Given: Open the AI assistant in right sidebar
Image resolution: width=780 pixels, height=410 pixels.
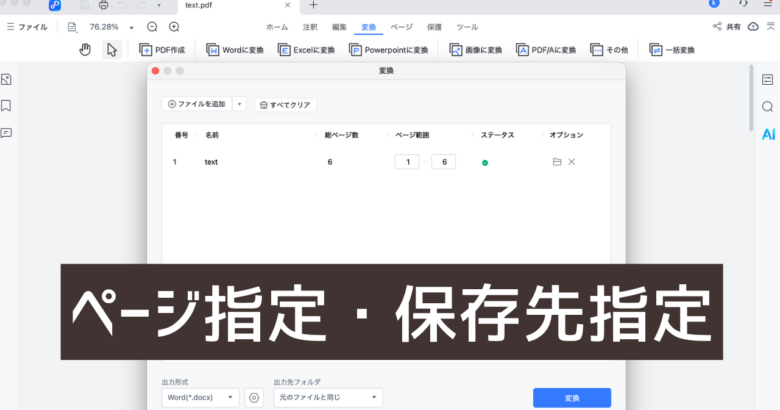Looking at the screenshot, I should click(768, 133).
